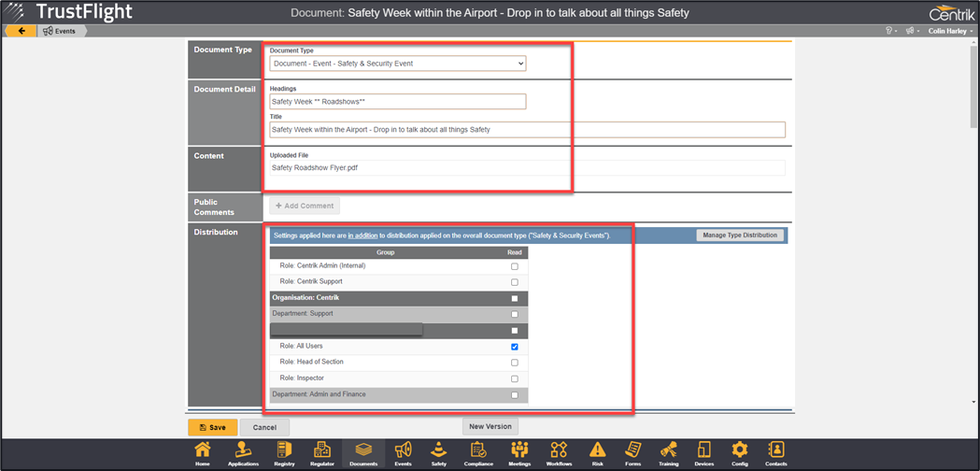
Task: Open the help question mark dropdown
Action: click(x=890, y=31)
